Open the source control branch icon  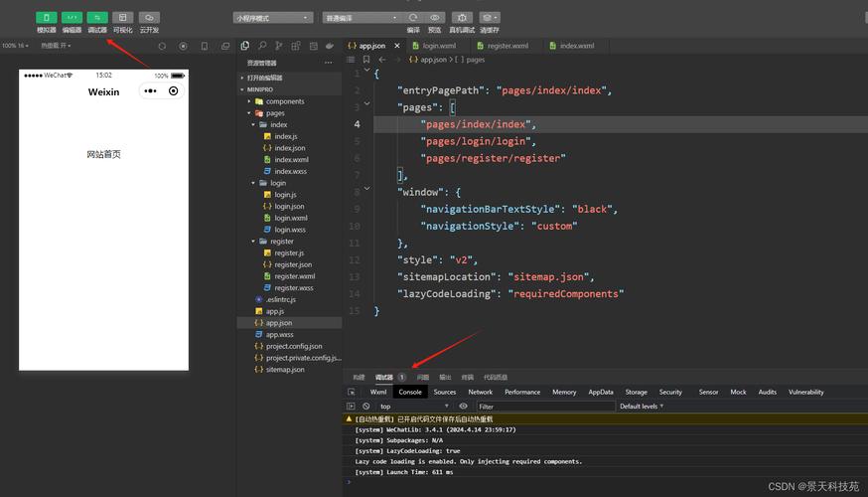(x=279, y=46)
